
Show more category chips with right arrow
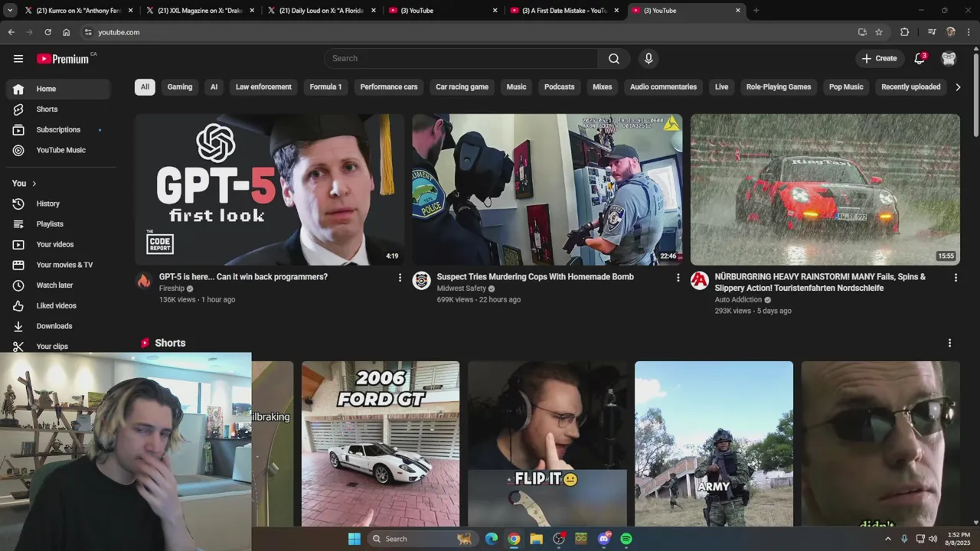pyautogui.click(x=958, y=87)
